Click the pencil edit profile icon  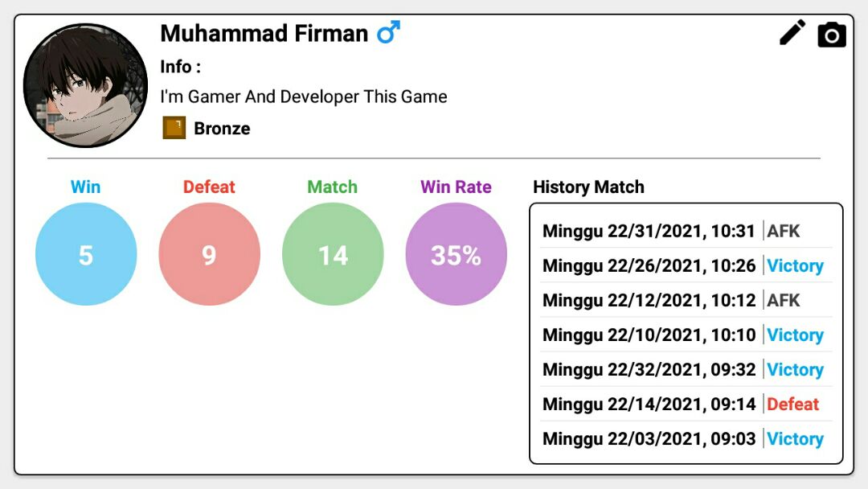[792, 33]
